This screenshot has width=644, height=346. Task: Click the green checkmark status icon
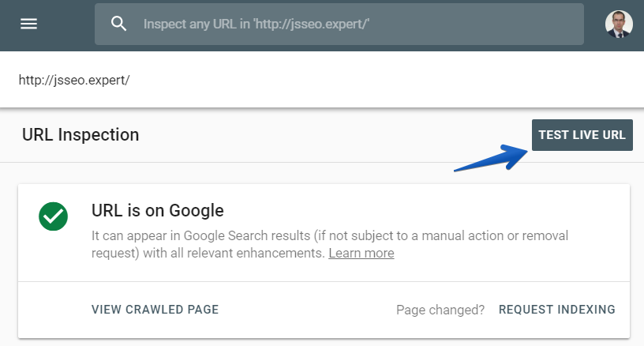[x=54, y=216]
